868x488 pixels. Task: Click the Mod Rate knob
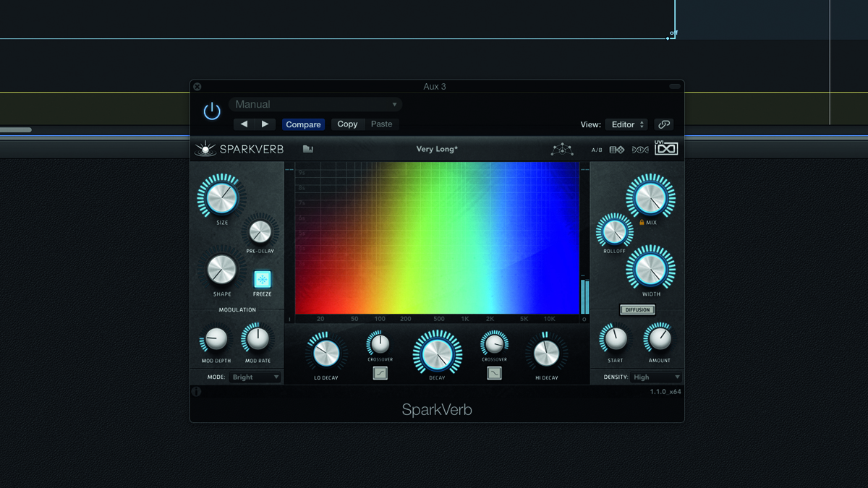click(258, 338)
